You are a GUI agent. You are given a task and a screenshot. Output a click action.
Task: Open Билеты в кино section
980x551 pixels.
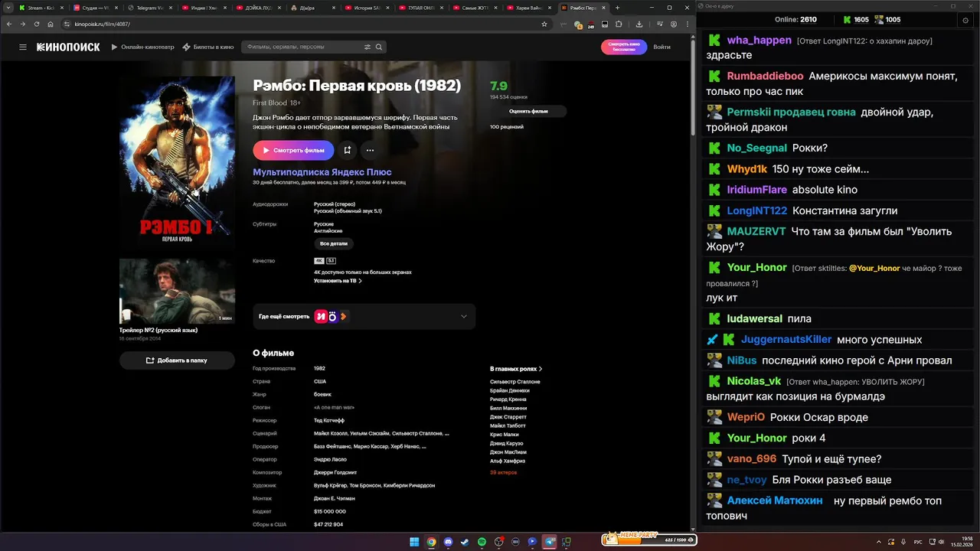(208, 47)
